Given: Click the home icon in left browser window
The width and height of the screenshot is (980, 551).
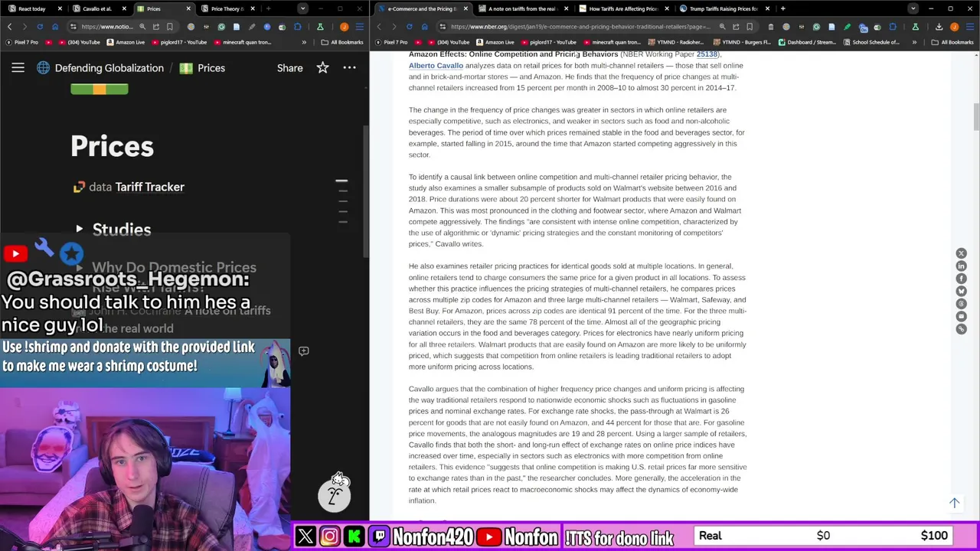Looking at the screenshot, I should pyautogui.click(x=55, y=27).
